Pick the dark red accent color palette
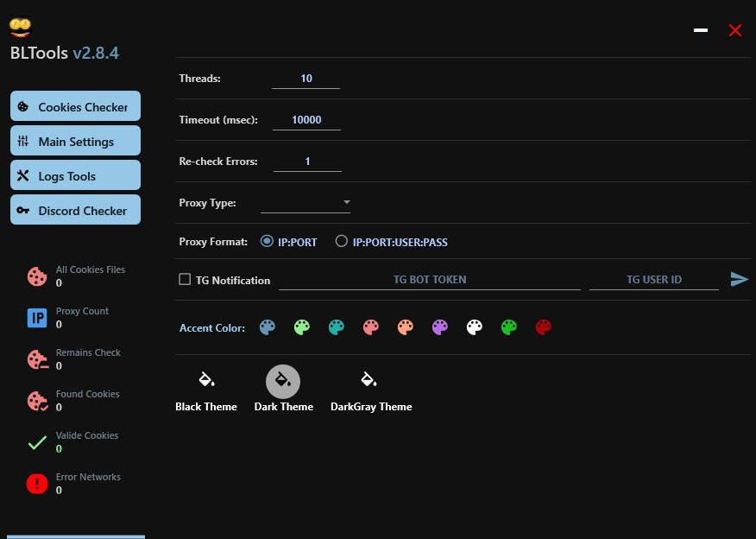 [x=544, y=327]
